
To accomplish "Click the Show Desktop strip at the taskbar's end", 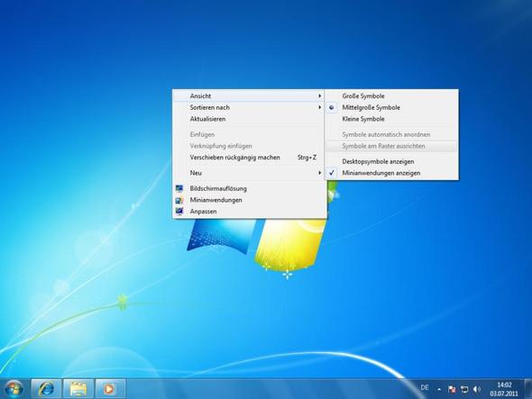I will 528,389.
